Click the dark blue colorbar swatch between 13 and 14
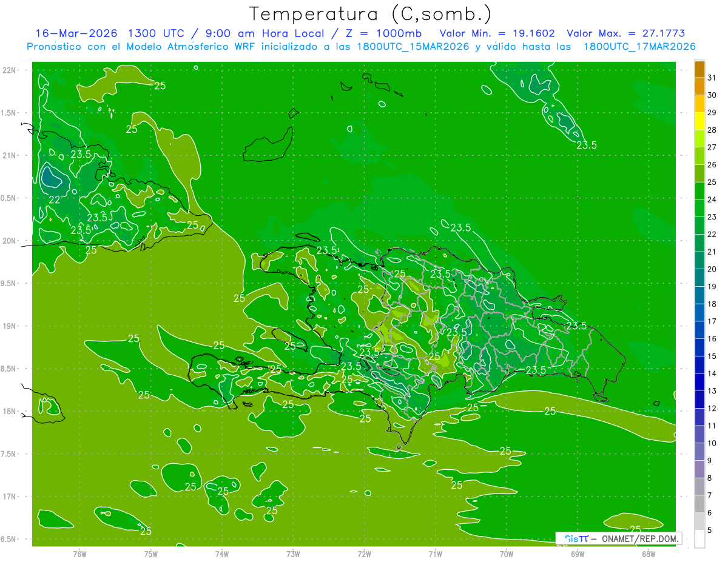 (699, 383)
